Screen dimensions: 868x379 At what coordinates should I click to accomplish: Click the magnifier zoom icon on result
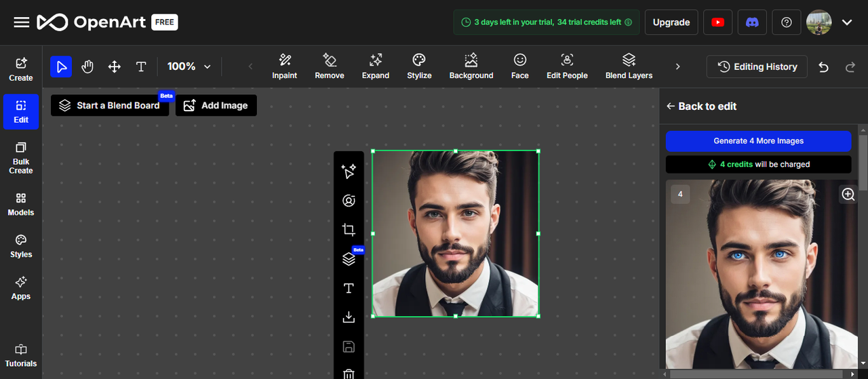(848, 195)
